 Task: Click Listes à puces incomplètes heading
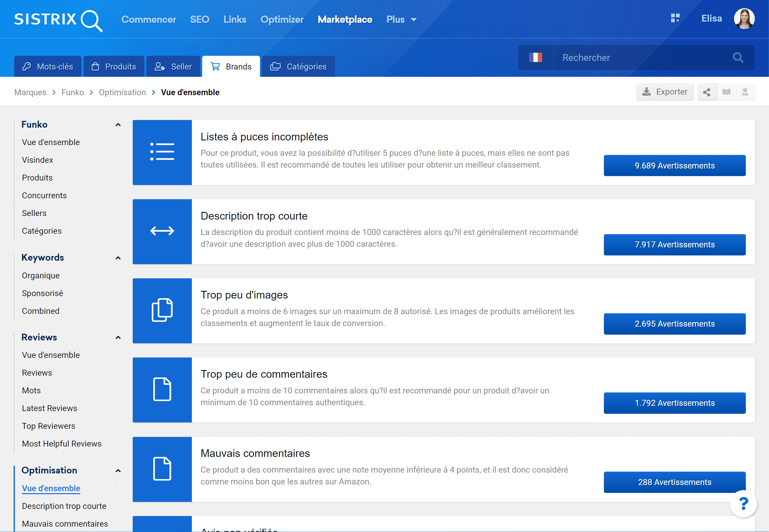pos(264,137)
